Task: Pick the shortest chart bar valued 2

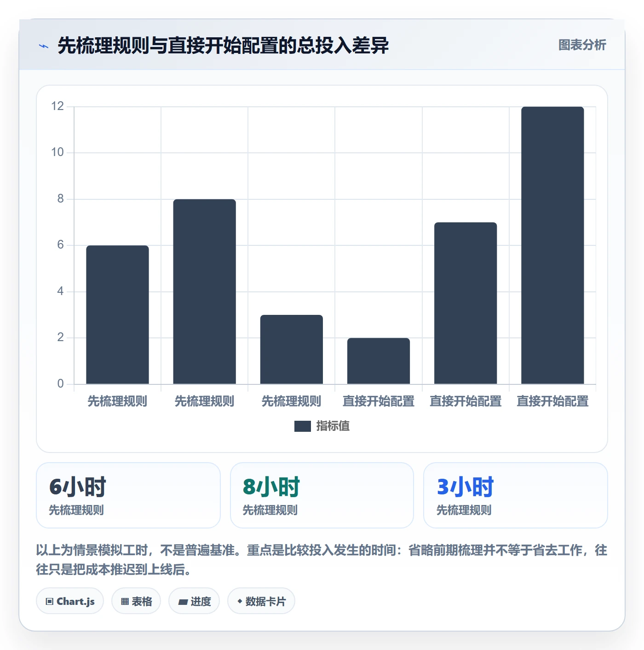Action: [379, 361]
